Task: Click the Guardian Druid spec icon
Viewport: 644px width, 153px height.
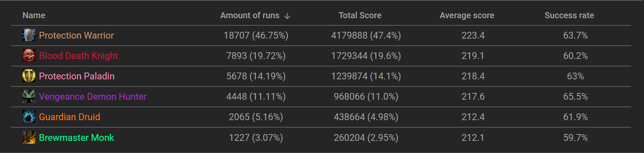Action: [29, 117]
